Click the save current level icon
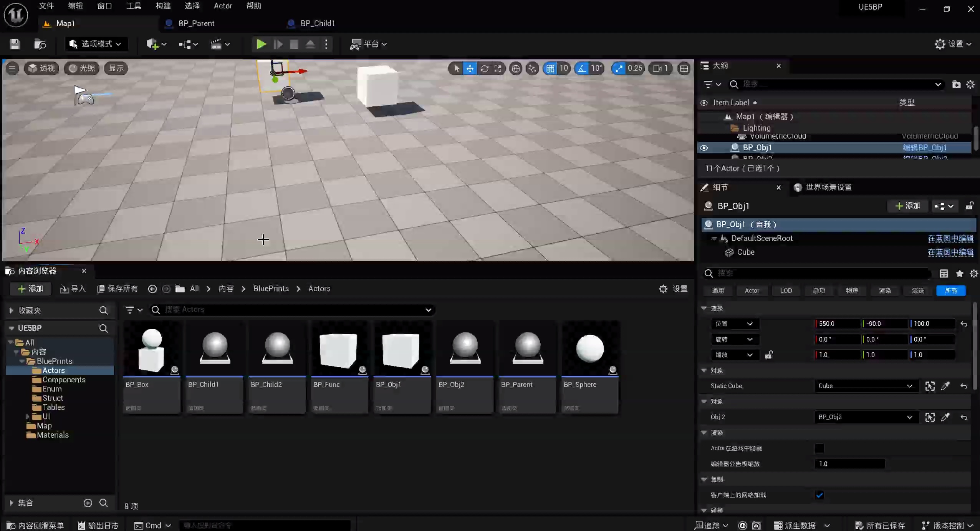Image resolution: width=980 pixels, height=531 pixels. point(15,44)
